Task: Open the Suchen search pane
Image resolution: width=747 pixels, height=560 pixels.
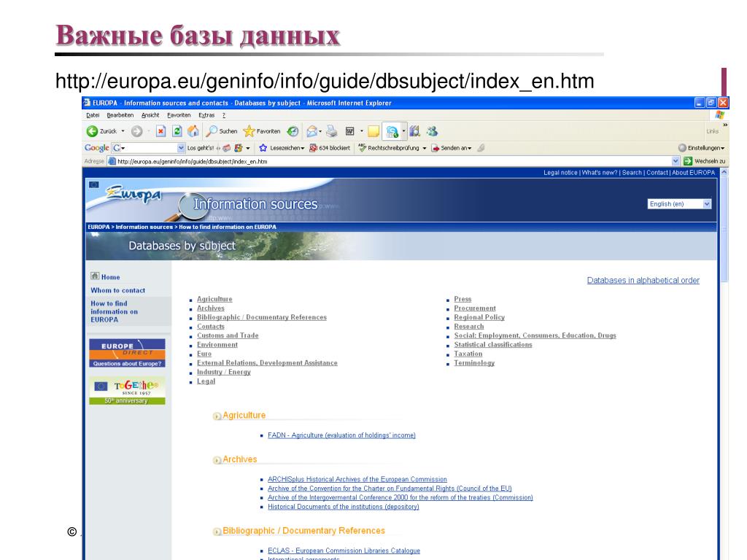Action: pos(222,131)
